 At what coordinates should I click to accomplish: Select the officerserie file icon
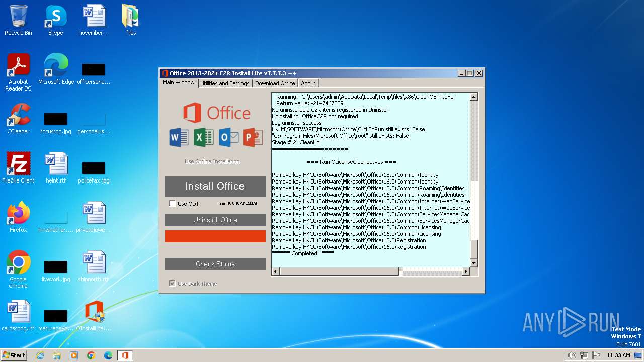pos(94,73)
